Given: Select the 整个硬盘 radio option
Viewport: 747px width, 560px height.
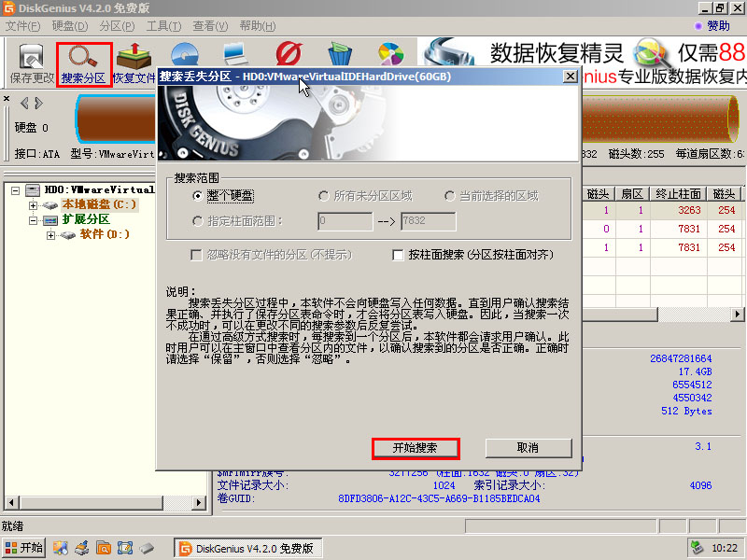Looking at the screenshot, I should (x=197, y=196).
